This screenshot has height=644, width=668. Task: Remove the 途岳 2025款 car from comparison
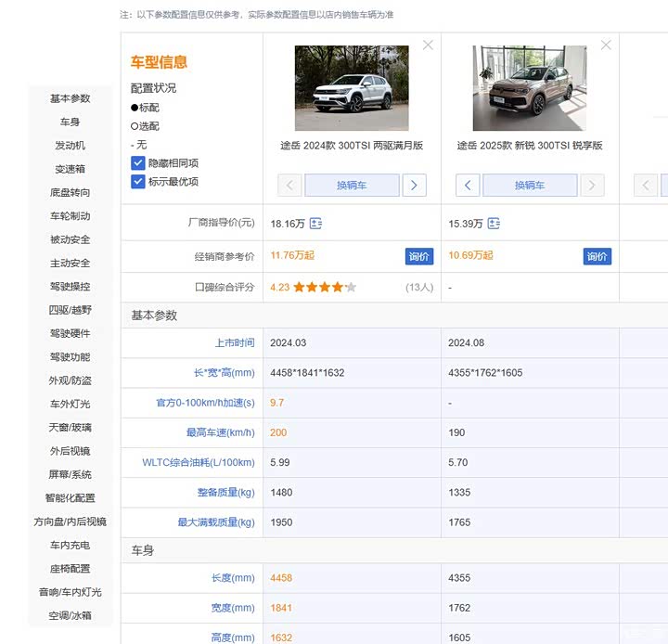click(x=606, y=45)
